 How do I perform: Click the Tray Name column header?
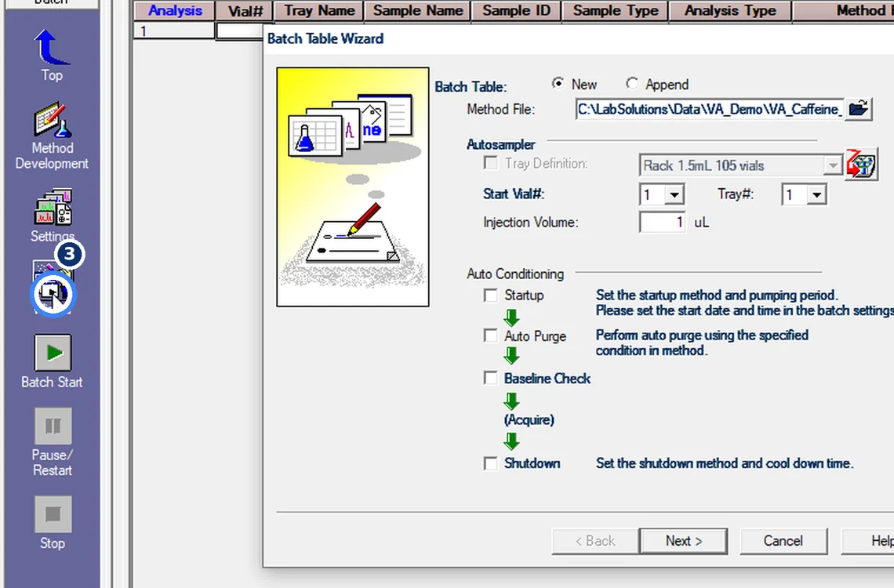click(x=319, y=11)
